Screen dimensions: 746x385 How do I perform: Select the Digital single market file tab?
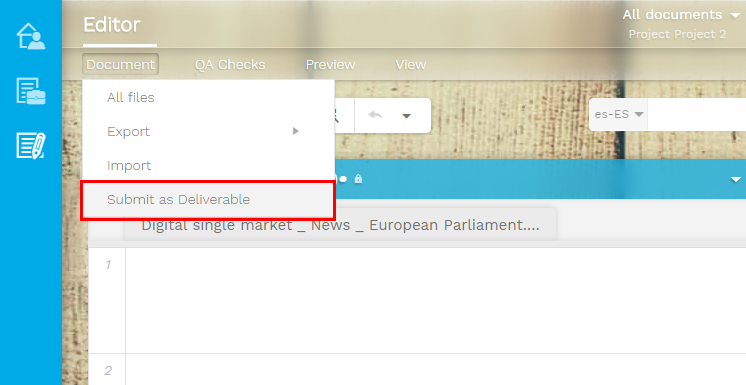click(x=340, y=225)
